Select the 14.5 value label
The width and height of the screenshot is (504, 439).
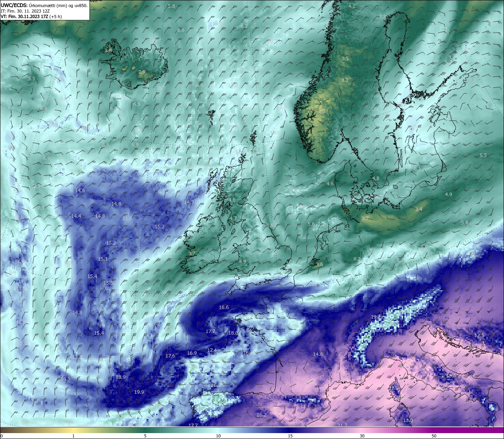pyautogui.click(x=65, y=378)
